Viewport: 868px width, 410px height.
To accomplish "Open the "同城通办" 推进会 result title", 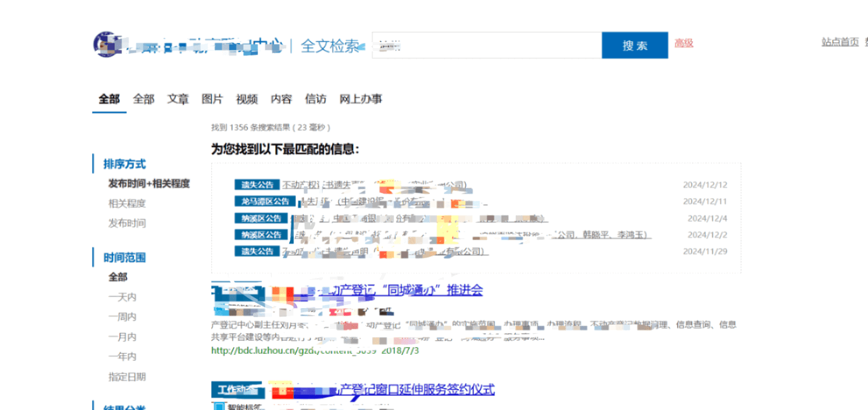I will pyautogui.click(x=405, y=290).
